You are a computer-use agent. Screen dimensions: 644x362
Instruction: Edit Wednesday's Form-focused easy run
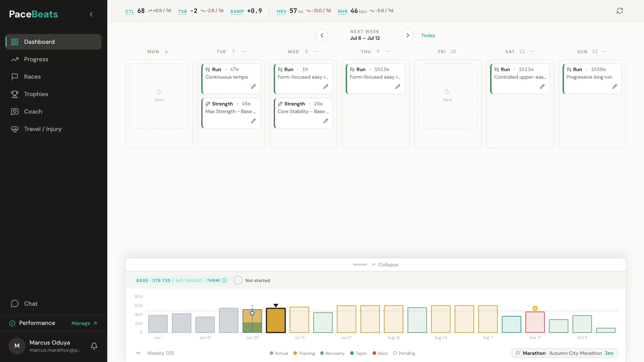pyautogui.click(x=326, y=86)
